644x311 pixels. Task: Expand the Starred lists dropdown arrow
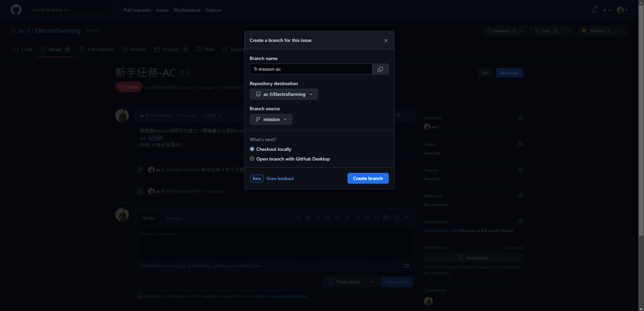622,30
